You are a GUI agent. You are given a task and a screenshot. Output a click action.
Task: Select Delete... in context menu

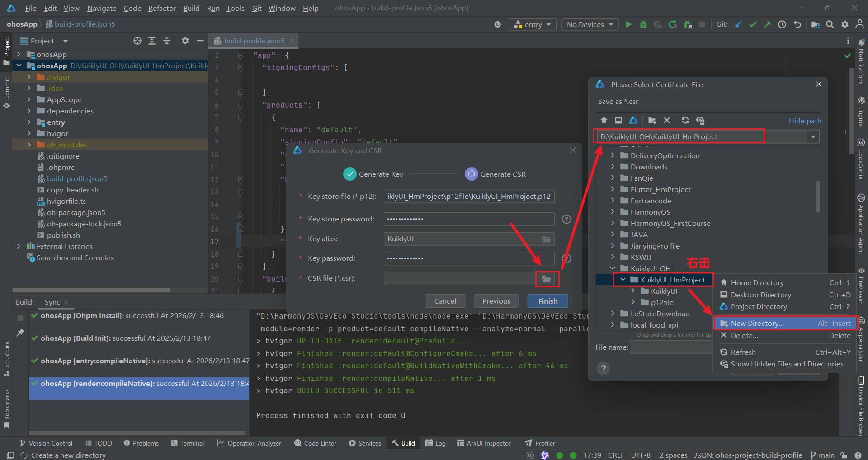[785, 335]
